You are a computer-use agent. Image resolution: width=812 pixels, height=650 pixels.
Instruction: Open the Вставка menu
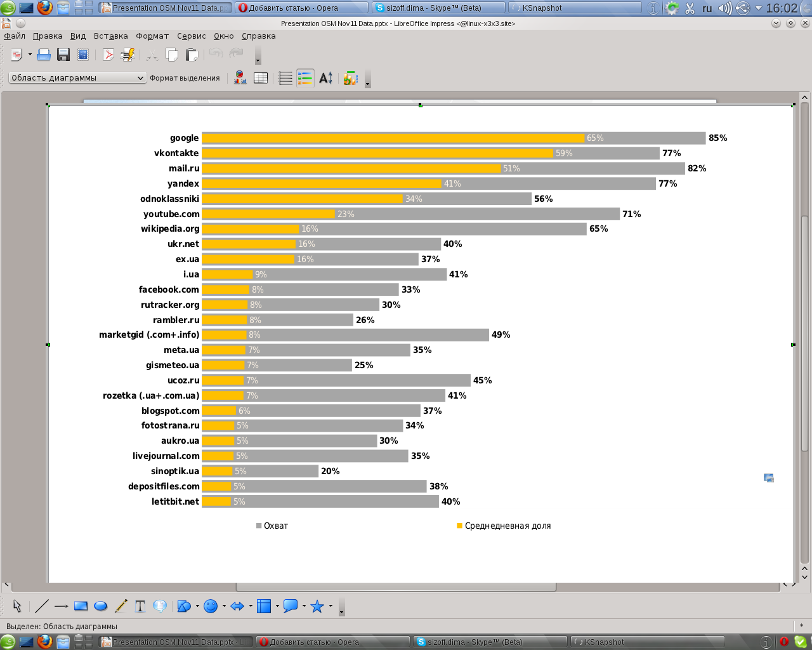coord(110,36)
